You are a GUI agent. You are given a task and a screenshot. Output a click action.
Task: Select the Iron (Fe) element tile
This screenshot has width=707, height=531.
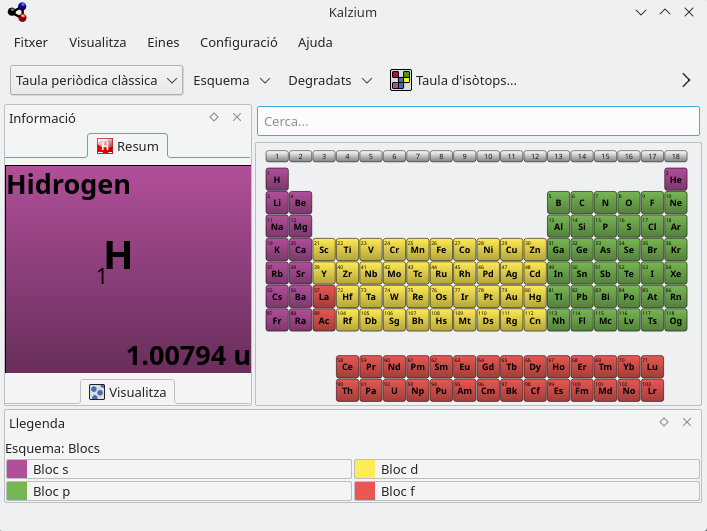pos(441,250)
